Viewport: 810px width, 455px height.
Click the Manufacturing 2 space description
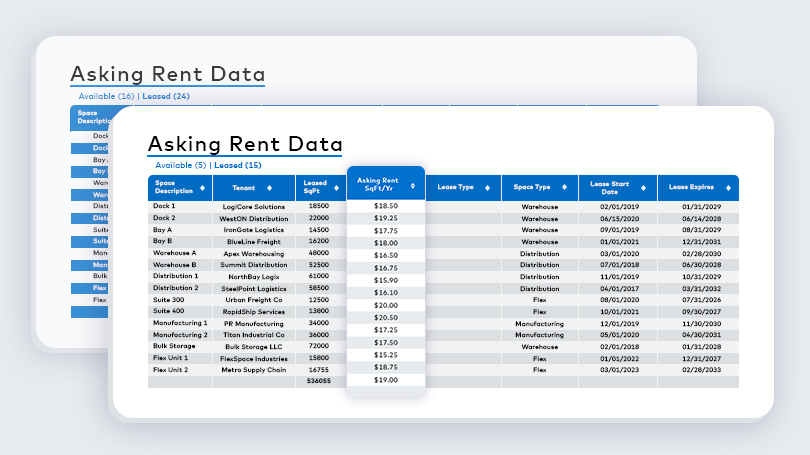click(x=180, y=335)
